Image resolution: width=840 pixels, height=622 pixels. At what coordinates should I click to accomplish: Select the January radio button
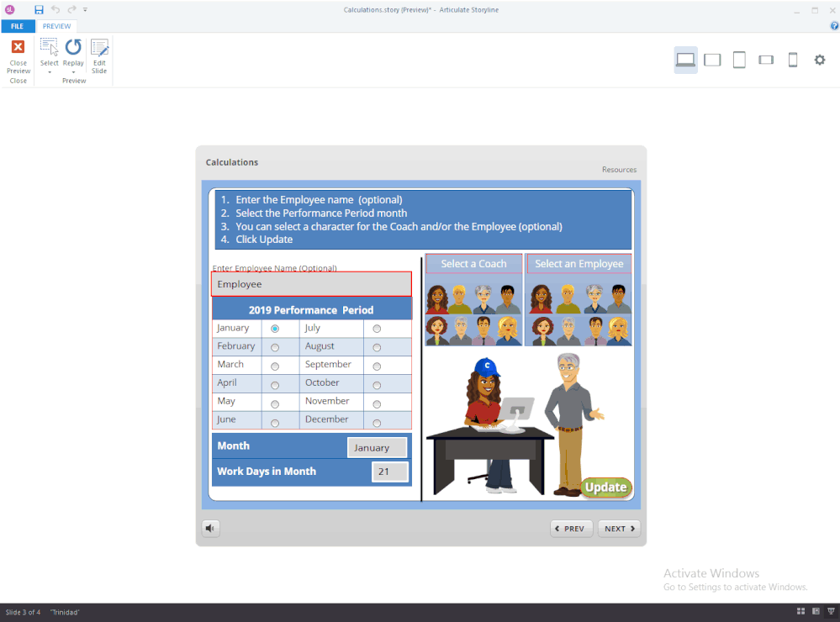coord(275,329)
